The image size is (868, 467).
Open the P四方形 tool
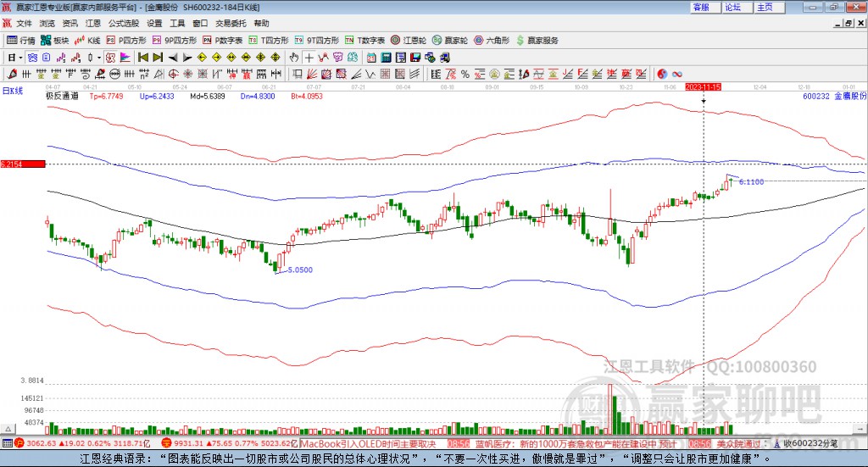[x=126, y=41]
